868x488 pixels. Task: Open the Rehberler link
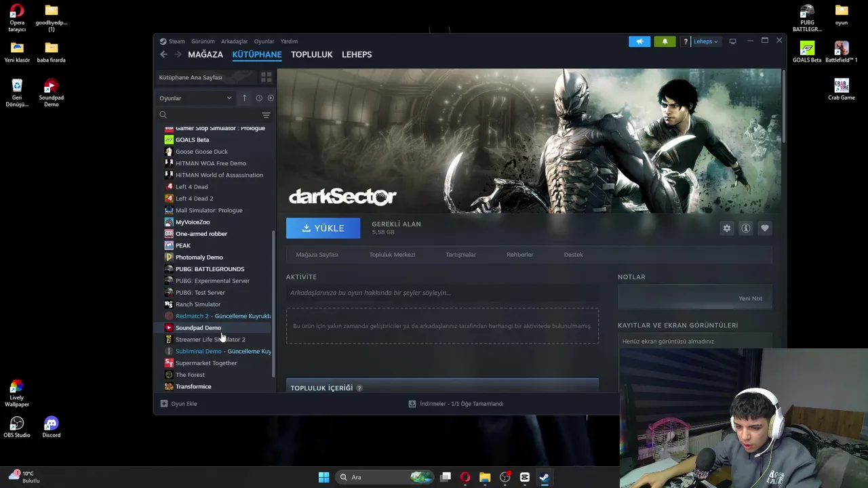(520, 255)
